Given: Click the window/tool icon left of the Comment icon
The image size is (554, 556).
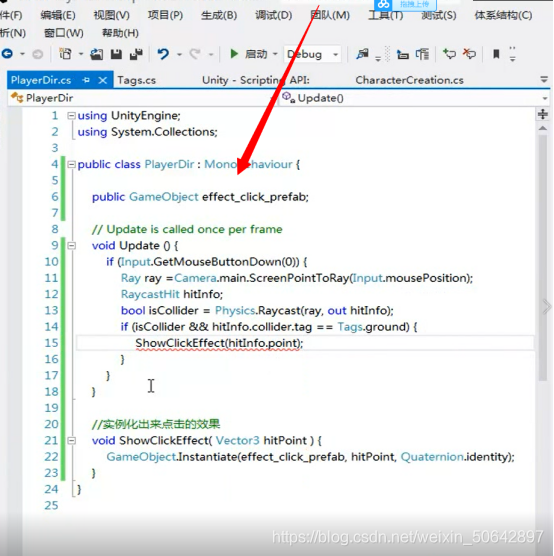Looking at the screenshot, I should [403, 55].
